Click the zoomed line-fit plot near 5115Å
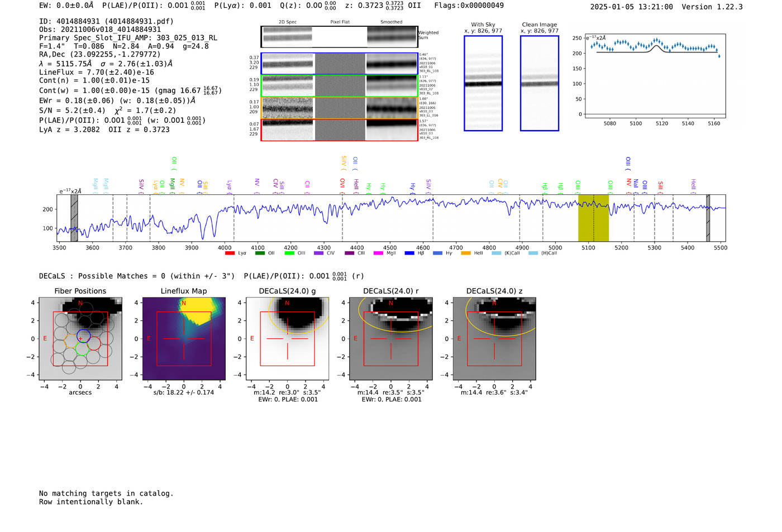 (655, 76)
